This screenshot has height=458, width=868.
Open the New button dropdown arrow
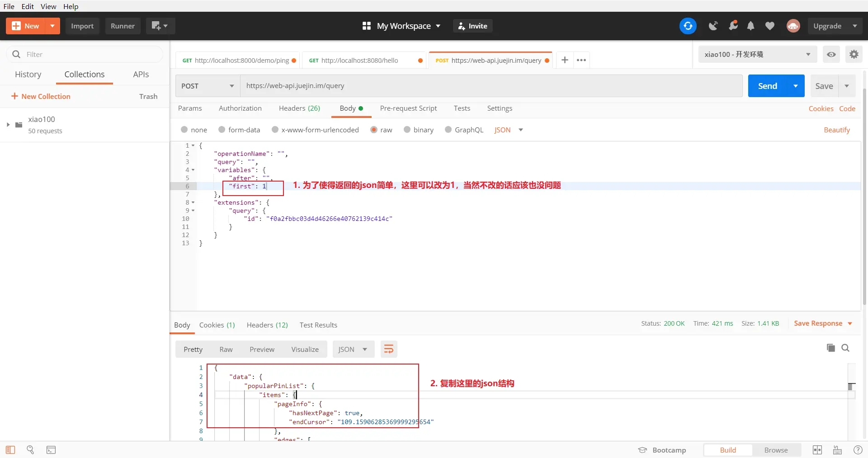52,26
